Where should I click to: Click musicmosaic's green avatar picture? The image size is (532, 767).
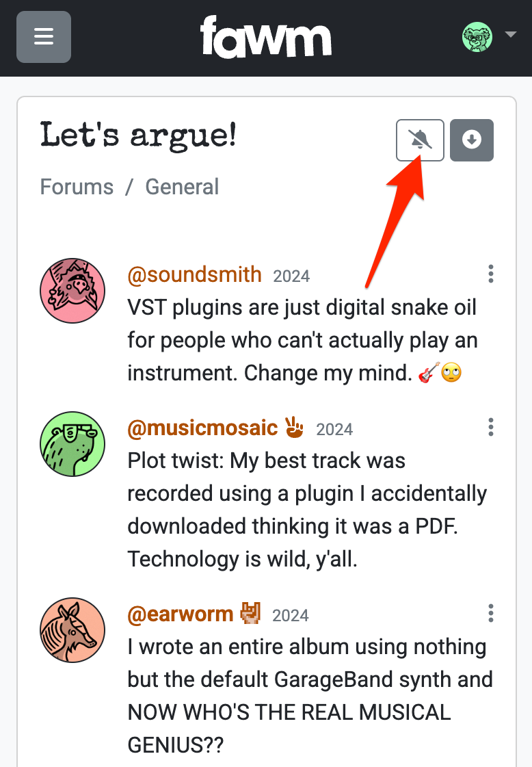point(72,443)
